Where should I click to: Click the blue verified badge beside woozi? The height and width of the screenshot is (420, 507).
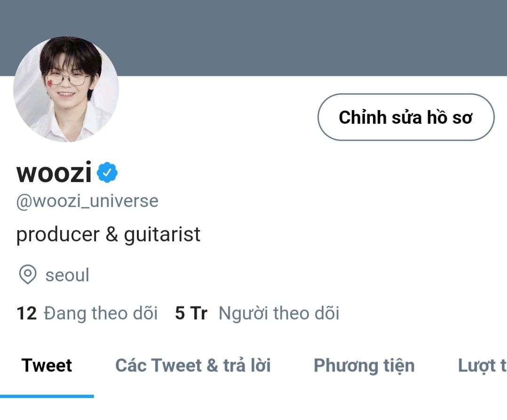107,173
